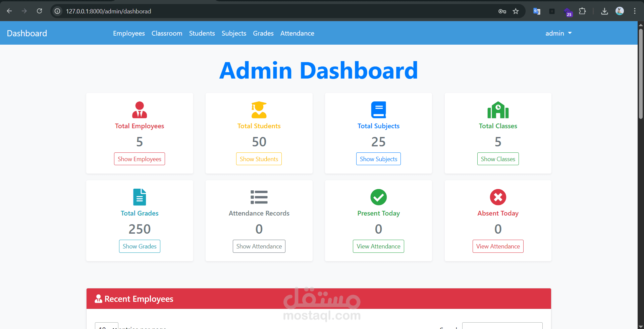Open the Google Translate extension dropdown
This screenshot has width=644, height=329.
[537, 11]
